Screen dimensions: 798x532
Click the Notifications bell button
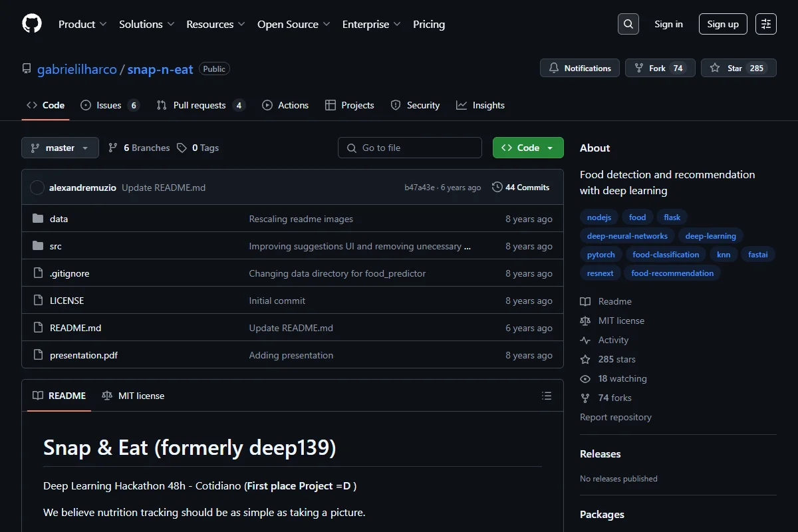[x=580, y=68]
